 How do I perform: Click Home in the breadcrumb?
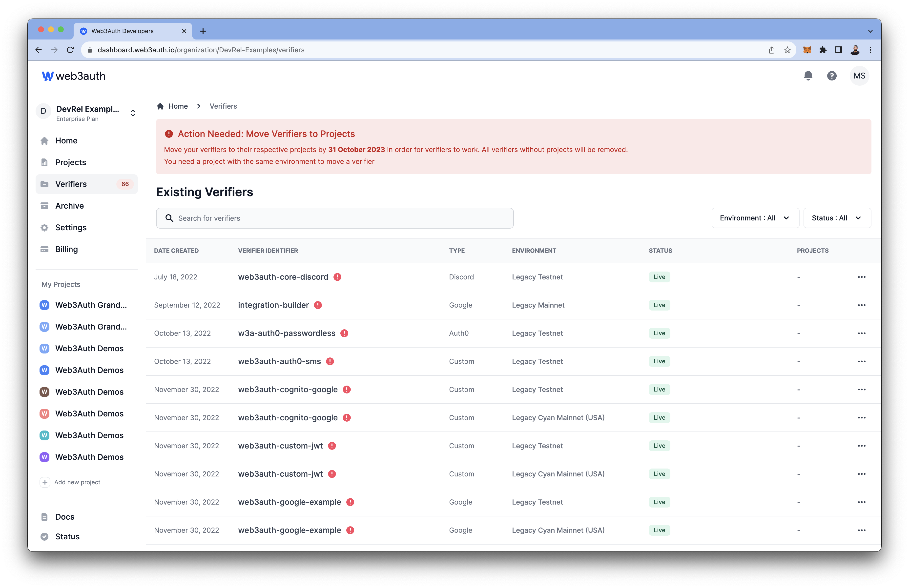point(178,106)
